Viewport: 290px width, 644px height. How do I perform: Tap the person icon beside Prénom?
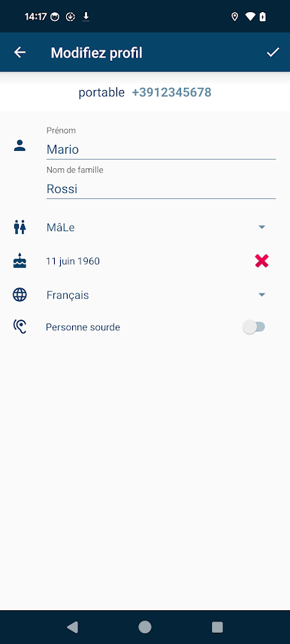pos(20,146)
